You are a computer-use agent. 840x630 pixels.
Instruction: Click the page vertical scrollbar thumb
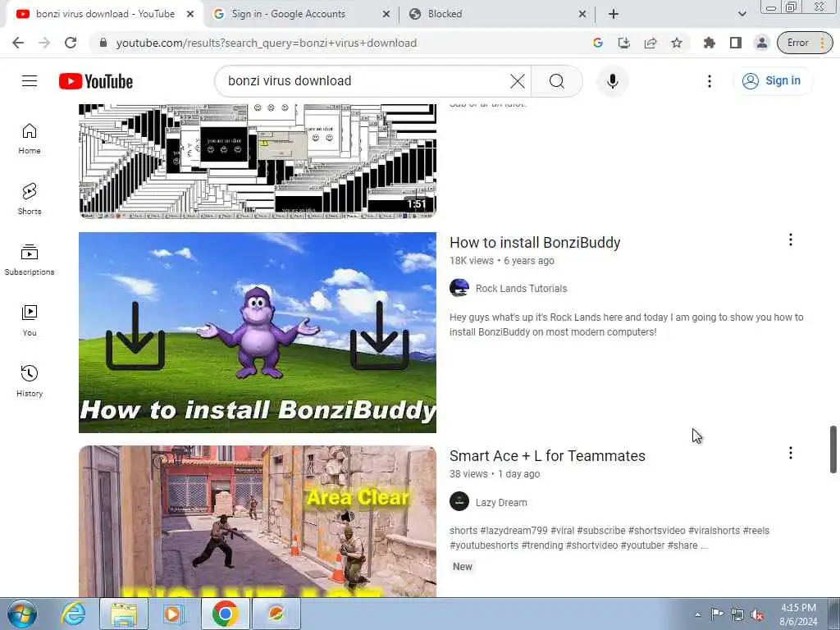pyautogui.click(x=833, y=450)
